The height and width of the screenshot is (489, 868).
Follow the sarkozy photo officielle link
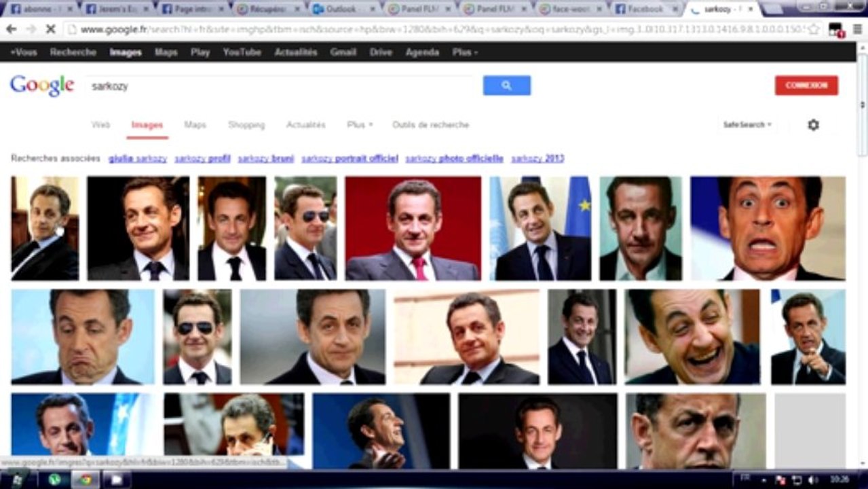click(x=455, y=159)
